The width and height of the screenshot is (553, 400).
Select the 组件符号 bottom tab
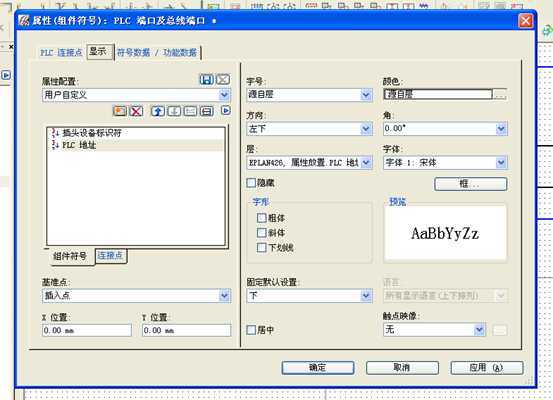click(x=70, y=256)
